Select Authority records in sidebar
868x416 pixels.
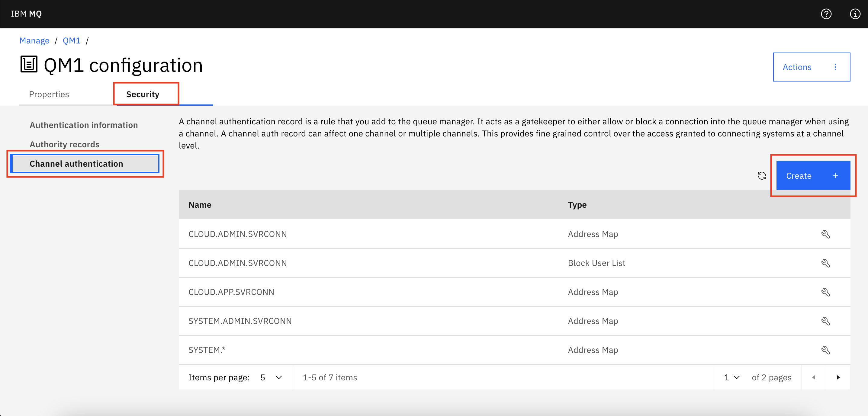point(64,144)
